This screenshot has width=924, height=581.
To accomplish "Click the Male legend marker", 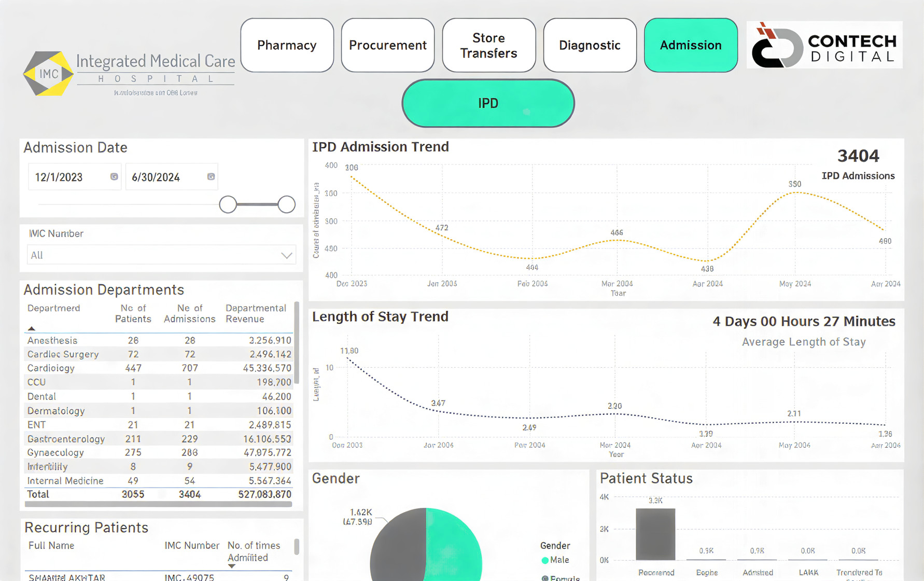I will [545, 560].
